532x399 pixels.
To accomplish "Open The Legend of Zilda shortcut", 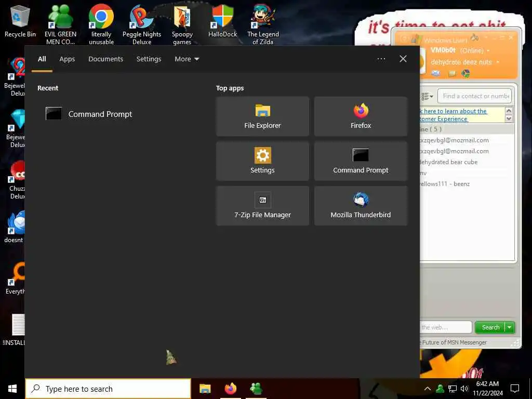I will click(x=263, y=24).
